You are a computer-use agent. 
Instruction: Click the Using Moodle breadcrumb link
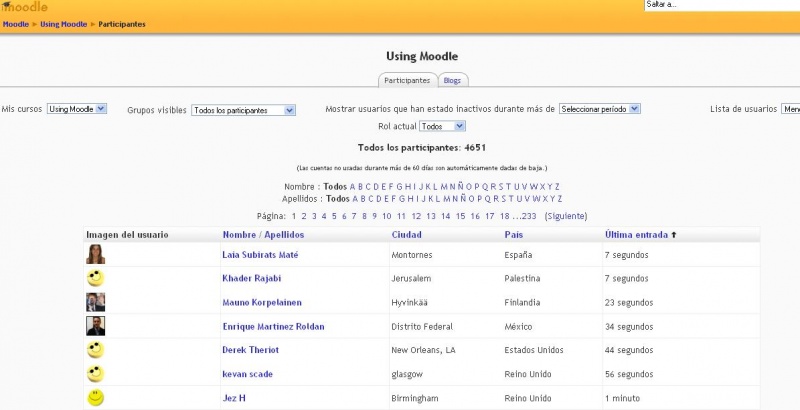coord(64,24)
